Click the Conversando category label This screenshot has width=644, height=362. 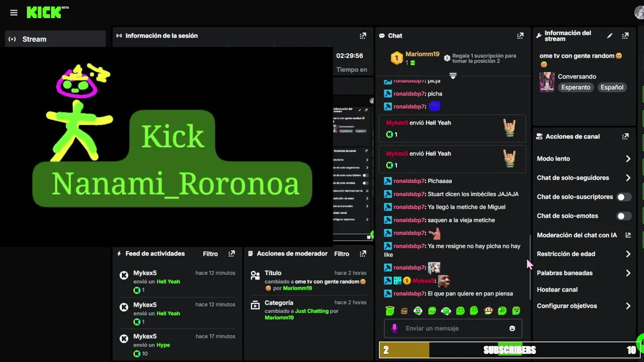point(577,76)
